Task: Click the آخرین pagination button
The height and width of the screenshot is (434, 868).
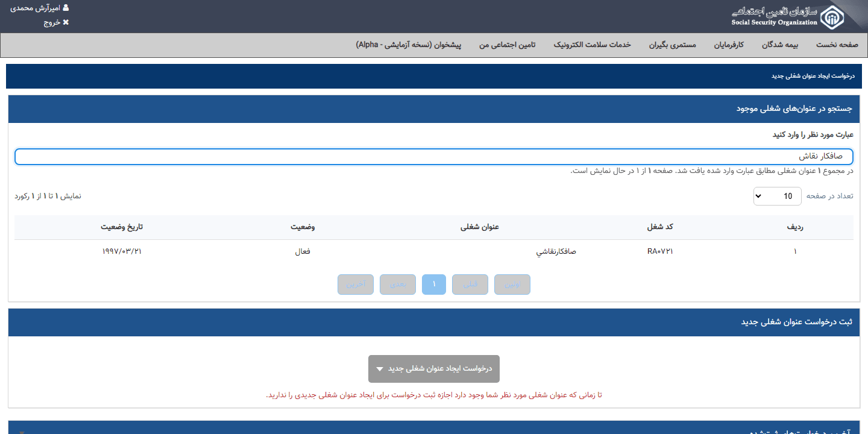Action: coord(356,285)
